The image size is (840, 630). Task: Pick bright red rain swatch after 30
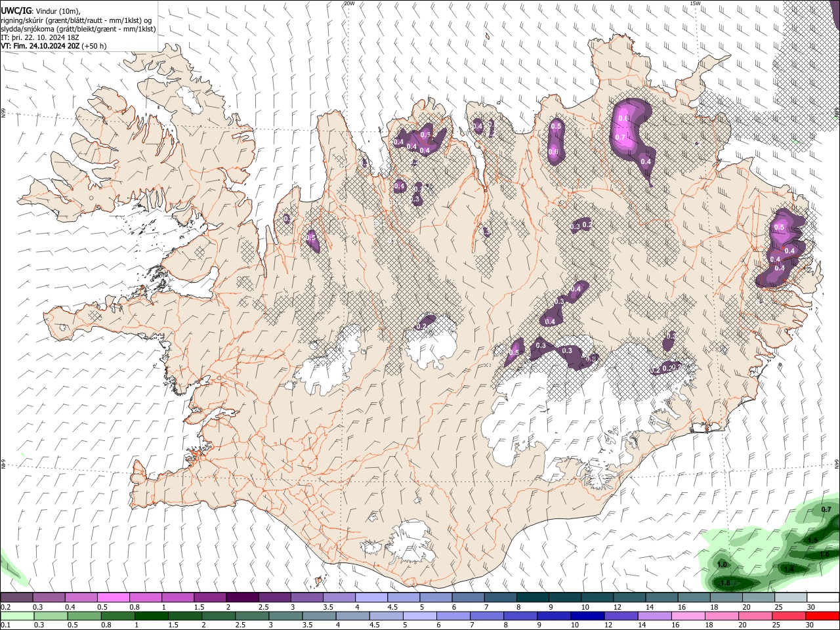tap(822, 616)
